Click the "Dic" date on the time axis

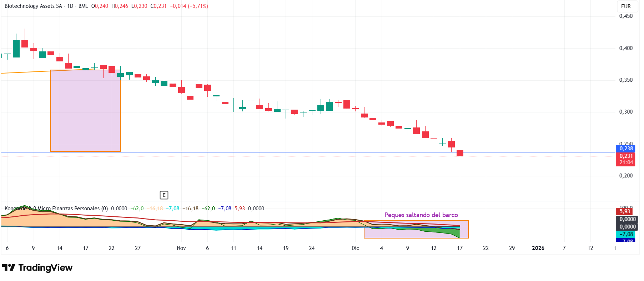pos(355,248)
